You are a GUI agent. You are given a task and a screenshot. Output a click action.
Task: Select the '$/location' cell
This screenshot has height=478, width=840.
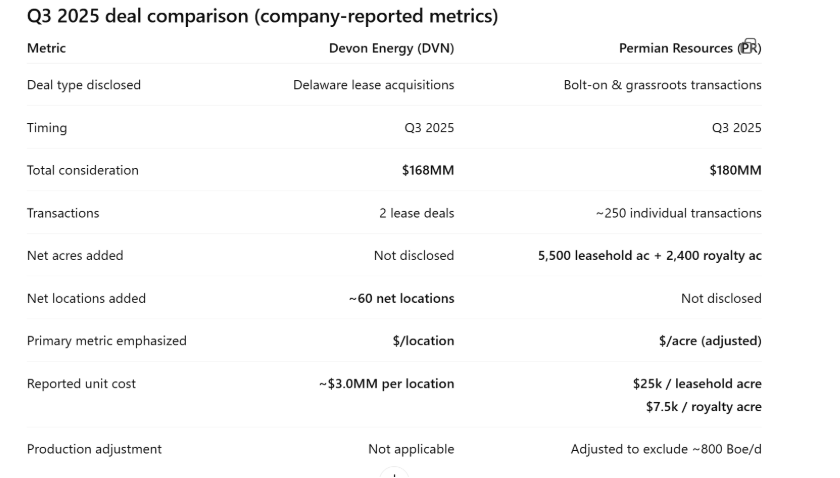tap(423, 341)
